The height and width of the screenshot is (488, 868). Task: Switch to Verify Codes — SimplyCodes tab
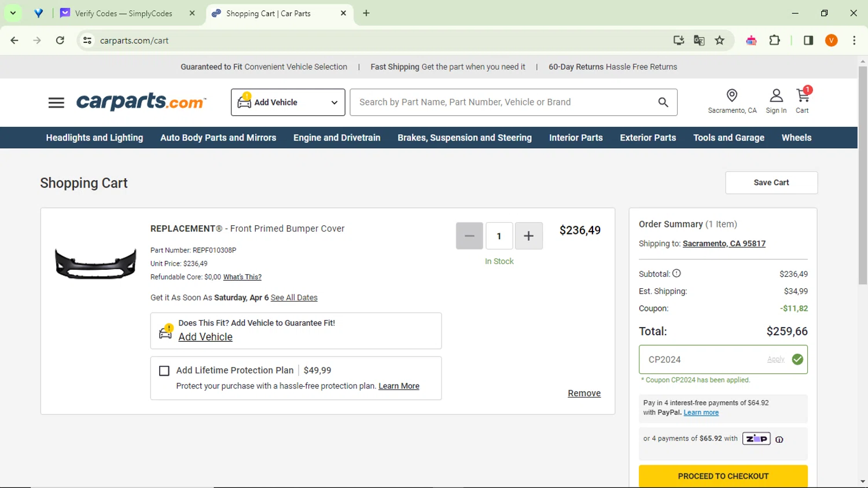(128, 13)
